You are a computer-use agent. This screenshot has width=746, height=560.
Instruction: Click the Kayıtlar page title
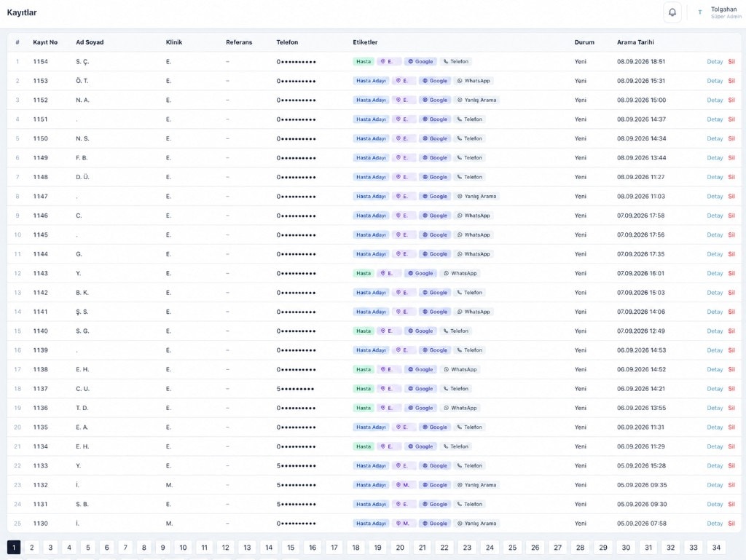[x=22, y=12]
